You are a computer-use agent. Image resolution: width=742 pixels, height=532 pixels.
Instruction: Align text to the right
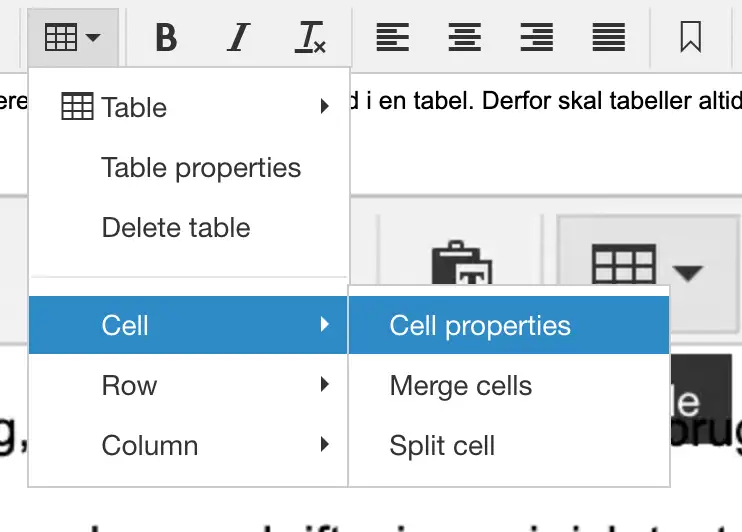536,38
